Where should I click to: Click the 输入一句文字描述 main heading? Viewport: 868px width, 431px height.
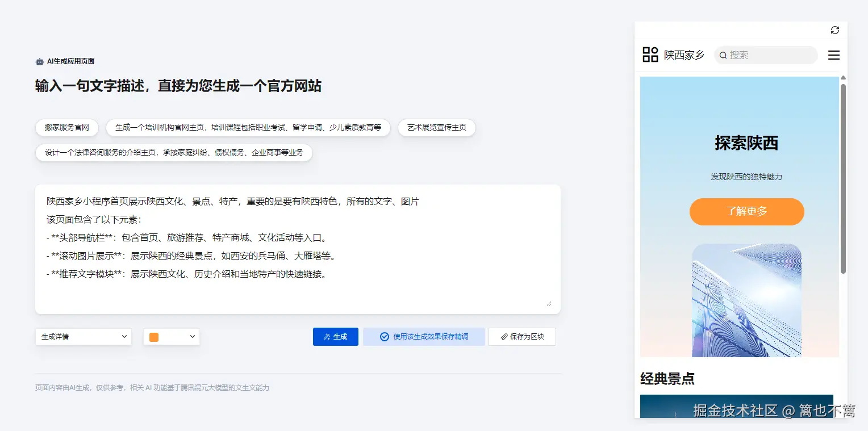click(178, 86)
